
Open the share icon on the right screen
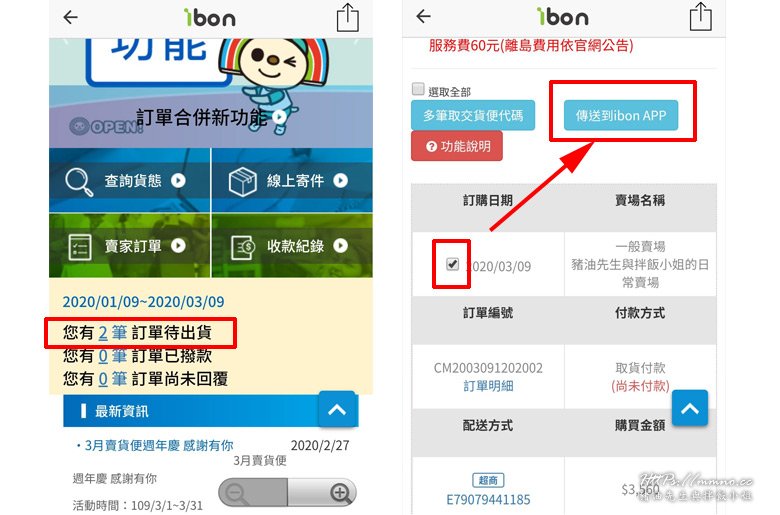pyautogui.click(x=700, y=17)
